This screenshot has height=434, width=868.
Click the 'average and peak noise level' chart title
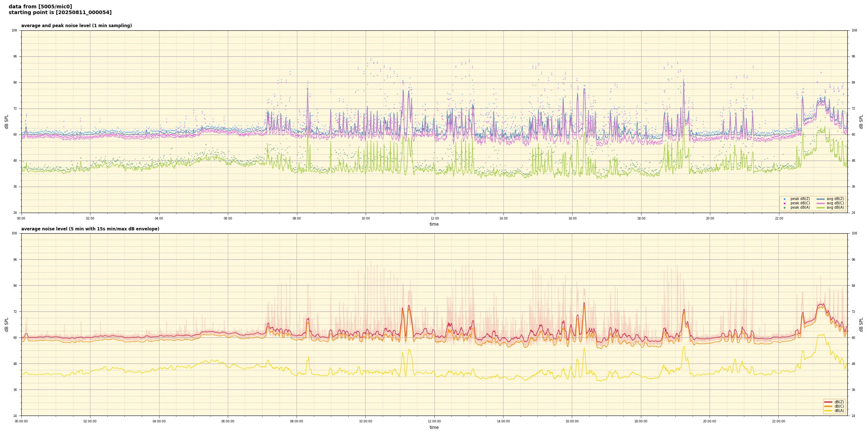point(76,26)
